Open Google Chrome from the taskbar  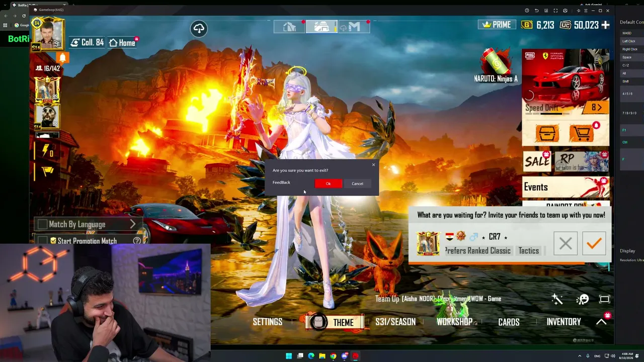tap(333, 356)
